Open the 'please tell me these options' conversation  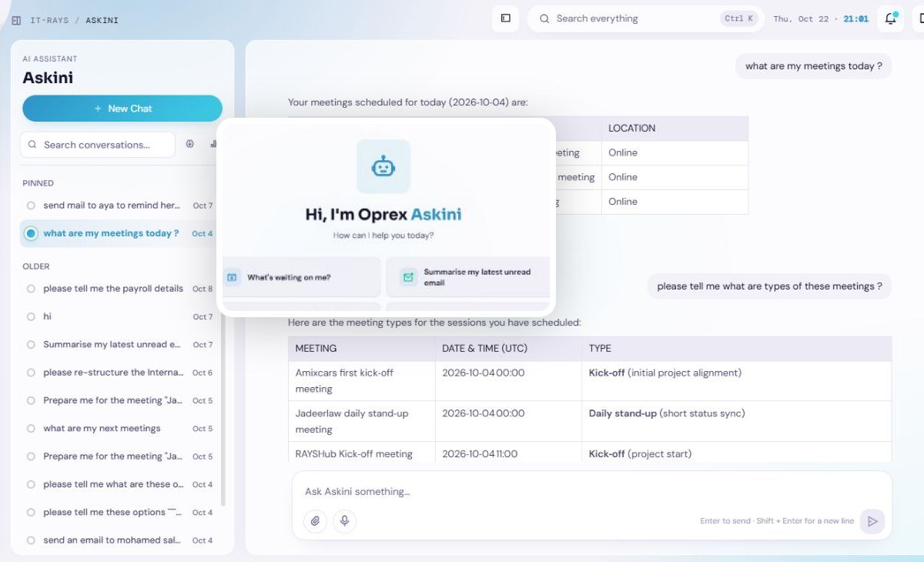tap(120, 512)
